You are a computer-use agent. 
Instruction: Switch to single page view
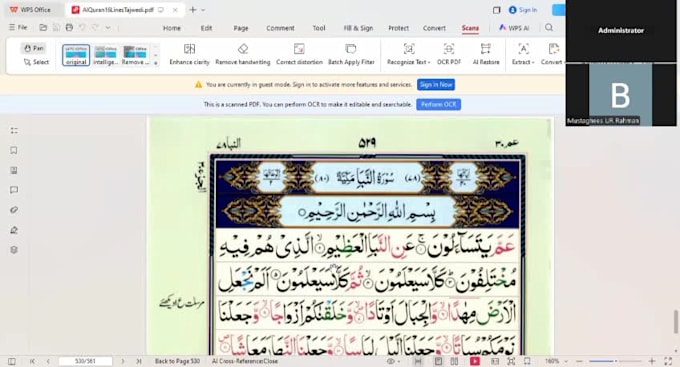point(438,361)
